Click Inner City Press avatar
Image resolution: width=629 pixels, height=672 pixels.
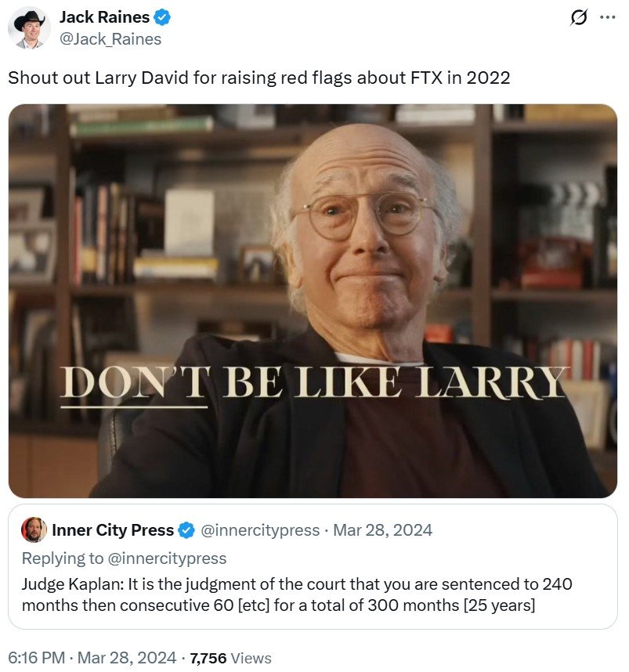tap(34, 529)
